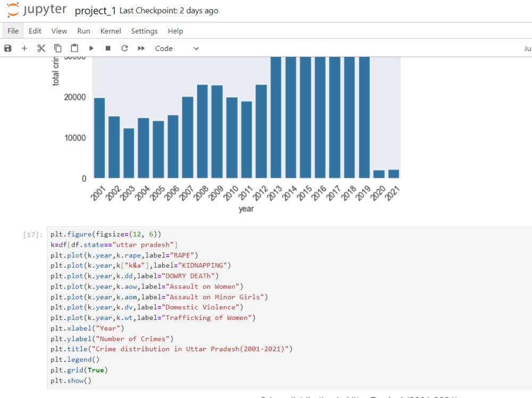The height and width of the screenshot is (398, 532).
Task: Click the plt.ylabel("Number of Crimes") line
Action: click(112, 338)
